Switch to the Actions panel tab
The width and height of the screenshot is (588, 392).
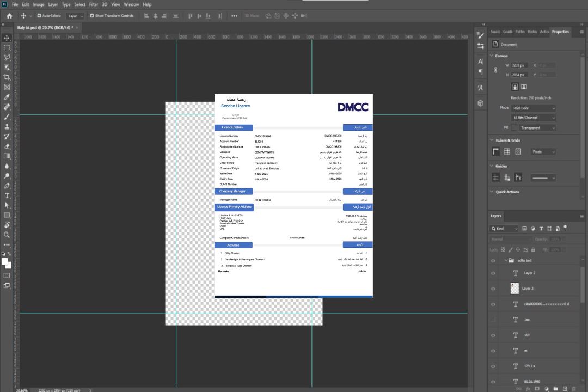pos(544,32)
